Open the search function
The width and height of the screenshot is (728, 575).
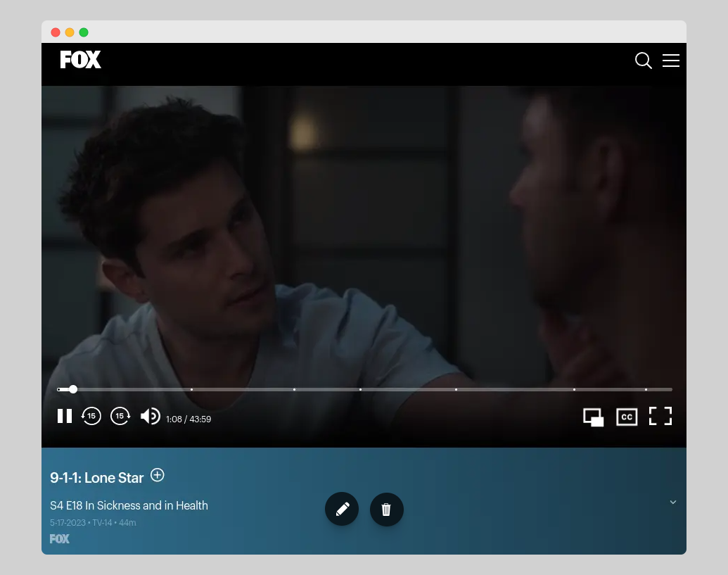(x=643, y=61)
